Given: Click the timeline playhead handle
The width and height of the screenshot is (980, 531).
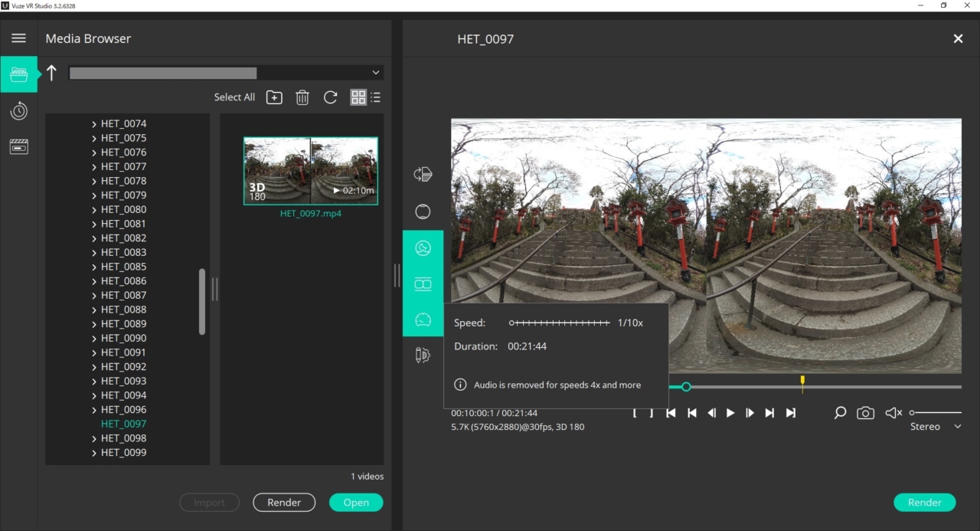Looking at the screenshot, I should click(686, 387).
